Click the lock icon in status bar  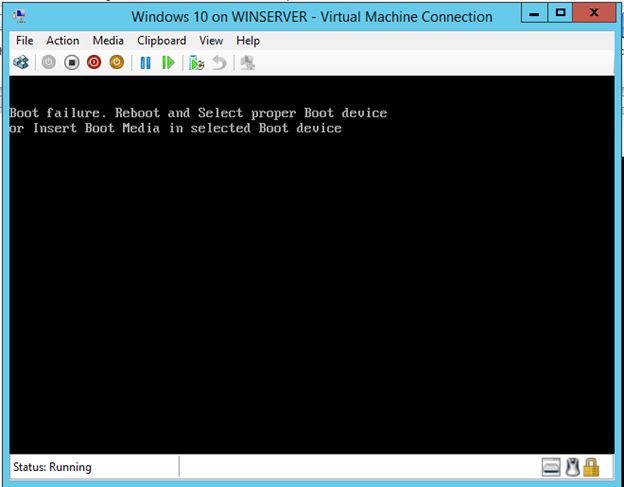[591, 467]
